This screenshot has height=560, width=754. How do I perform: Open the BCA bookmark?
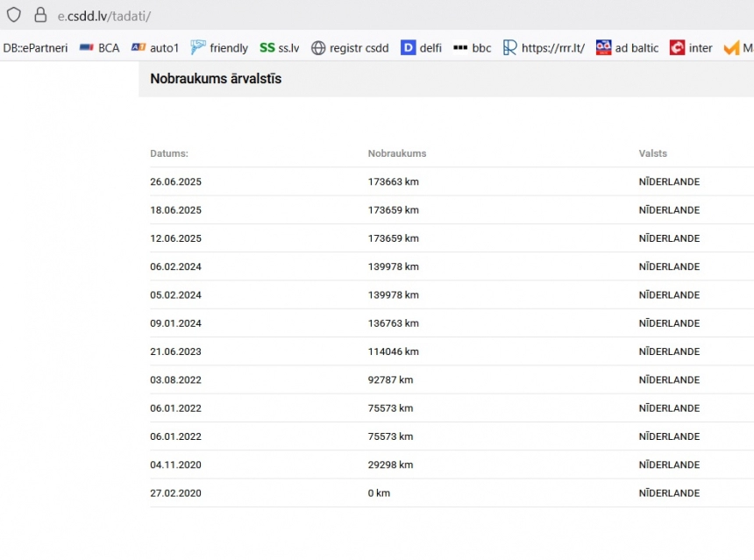click(x=100, y=48)
